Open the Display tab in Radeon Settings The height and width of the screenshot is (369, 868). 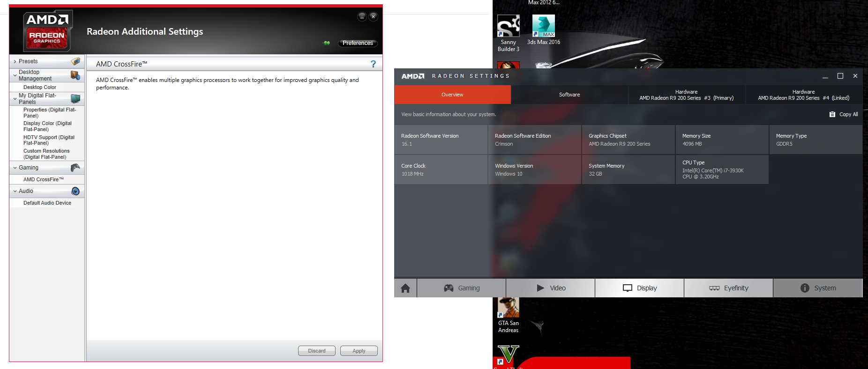pos(640,288)
